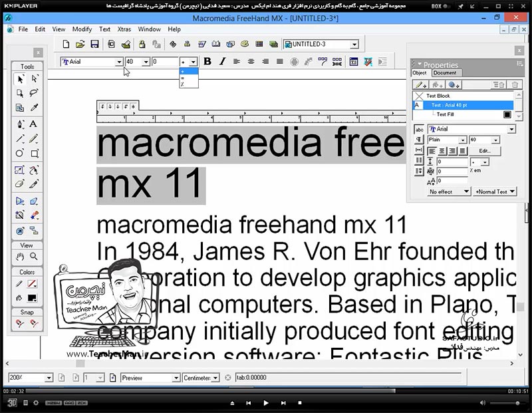This screenshot has width=532, height=413.
Task: Select the Pencil tool
Action: pos(35,138)
